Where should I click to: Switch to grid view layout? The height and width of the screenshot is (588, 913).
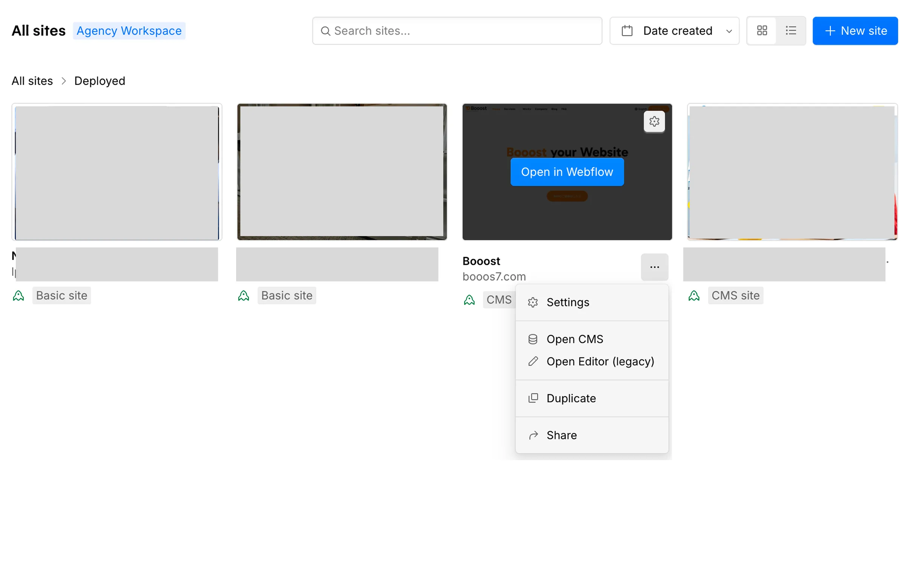(x=762, y=31)
